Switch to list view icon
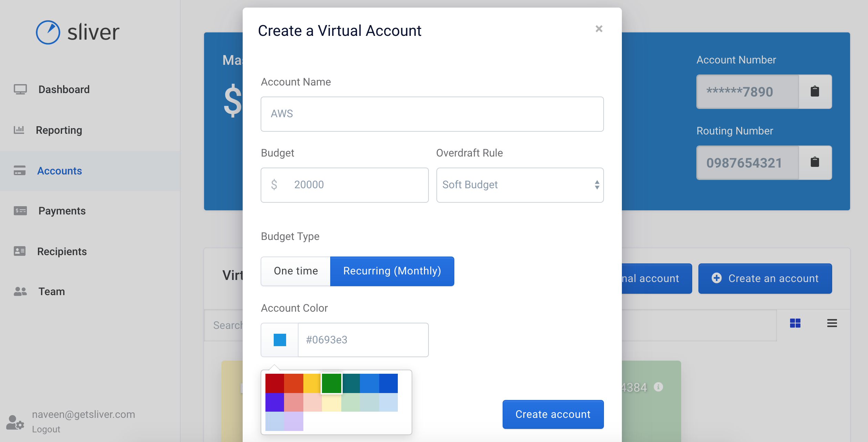 pyautogui.click(x=832, y=323)
